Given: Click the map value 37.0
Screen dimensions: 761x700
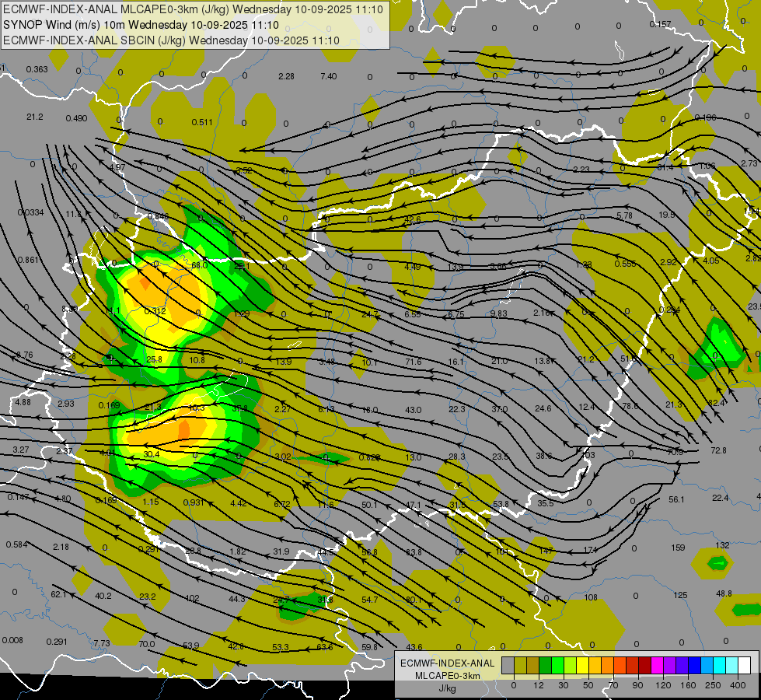Looking at the screenshot, I should (x=499, y=410).
